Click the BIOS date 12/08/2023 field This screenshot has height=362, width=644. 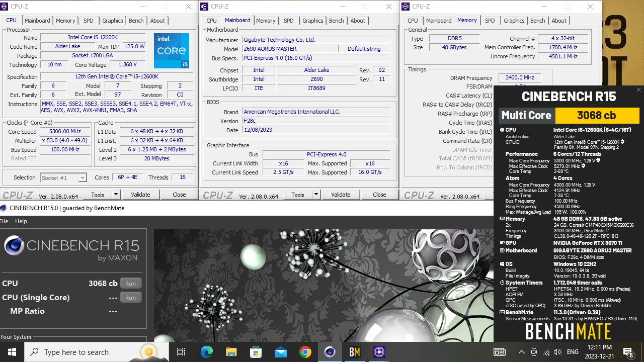click(x=316, y=130)
